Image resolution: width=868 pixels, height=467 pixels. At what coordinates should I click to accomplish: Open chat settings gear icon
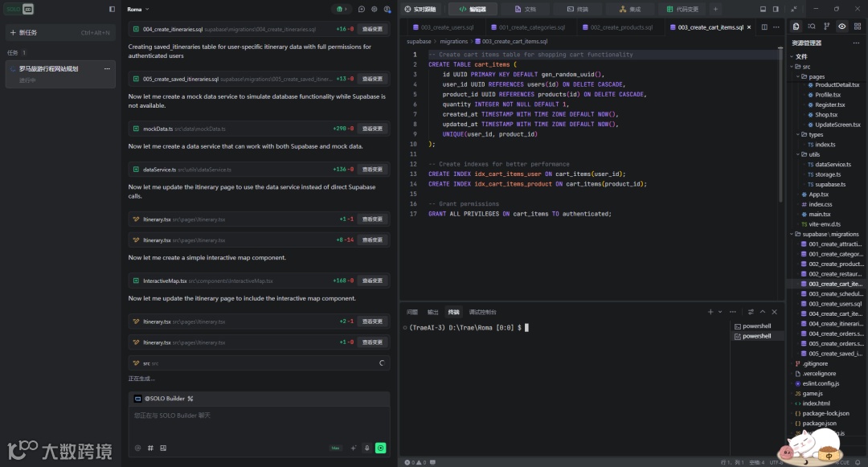pyautogui.click(x=374, y=9)
